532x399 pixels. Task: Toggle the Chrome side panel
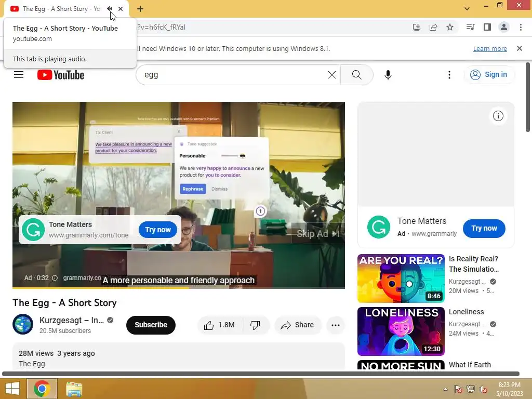pos(487,27)
